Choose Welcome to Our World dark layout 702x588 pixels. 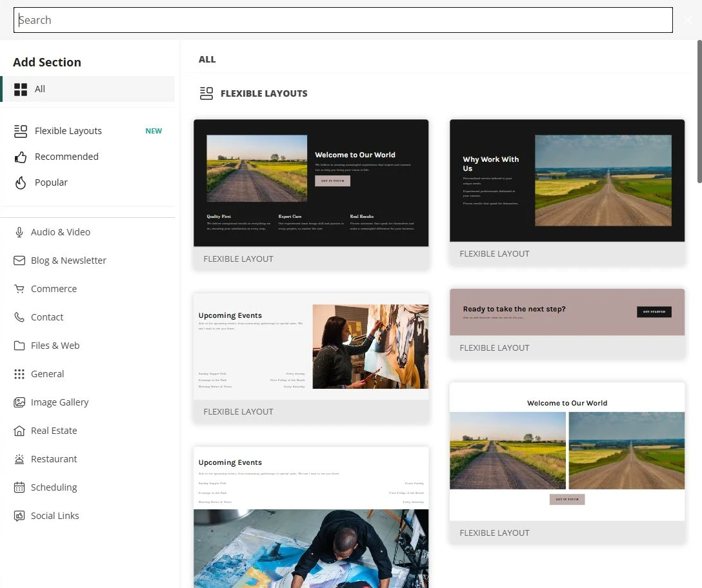pos(311,195)
